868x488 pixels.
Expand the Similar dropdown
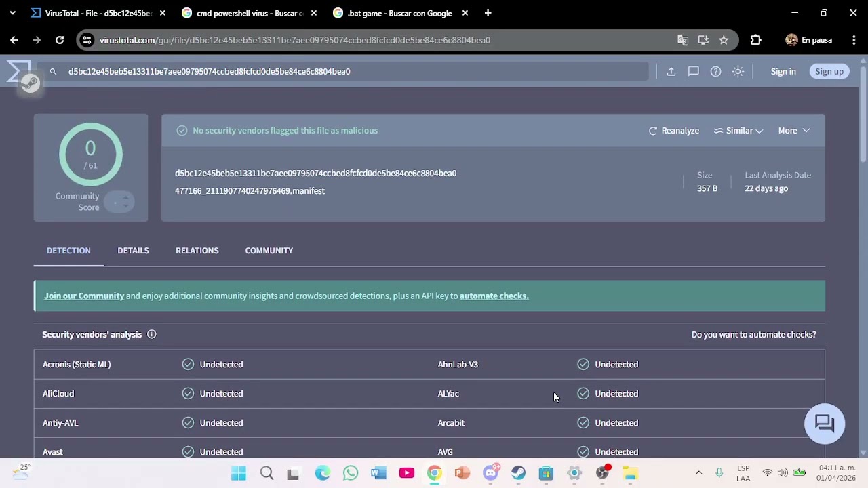738,131
